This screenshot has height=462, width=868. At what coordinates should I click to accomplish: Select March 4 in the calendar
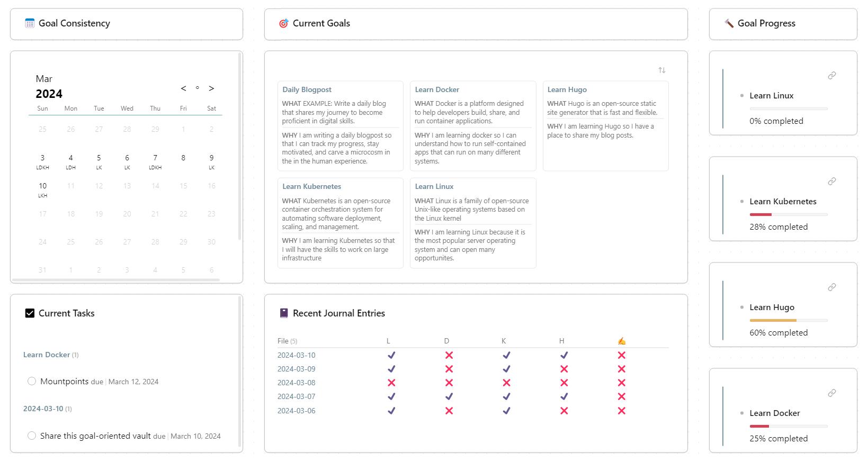point(71,158)
